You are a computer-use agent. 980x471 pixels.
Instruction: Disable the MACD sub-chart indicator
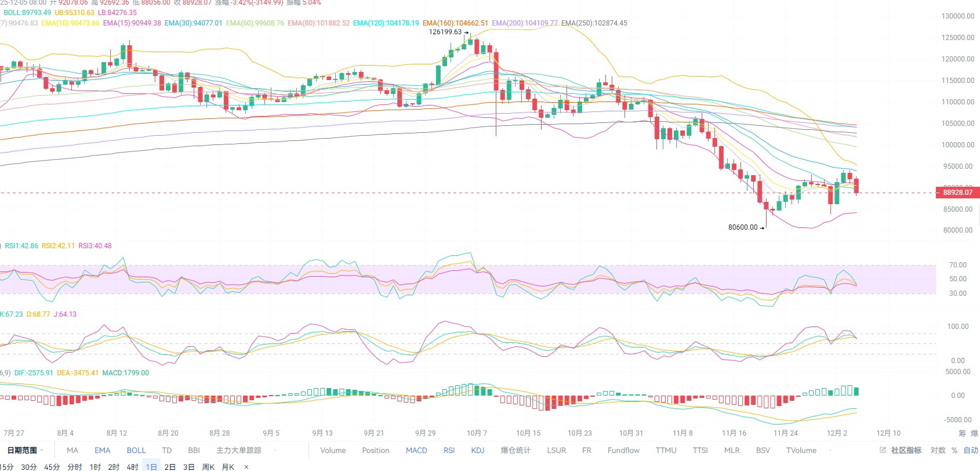(416, 450)
